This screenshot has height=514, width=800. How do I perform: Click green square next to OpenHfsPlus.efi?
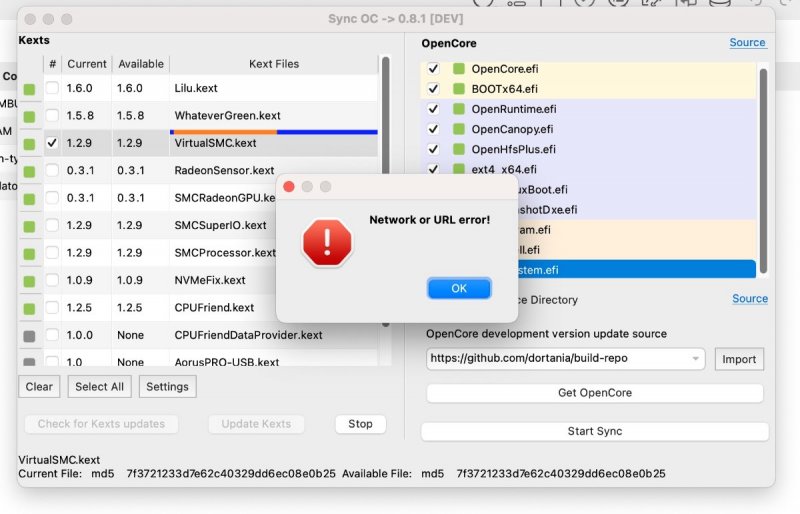(x=459, y=149)
